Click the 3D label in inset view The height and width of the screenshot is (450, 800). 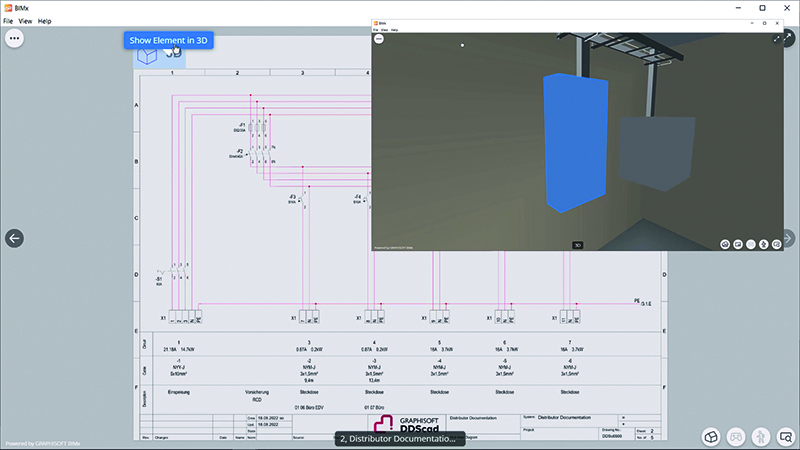click(x=577, y=244)
